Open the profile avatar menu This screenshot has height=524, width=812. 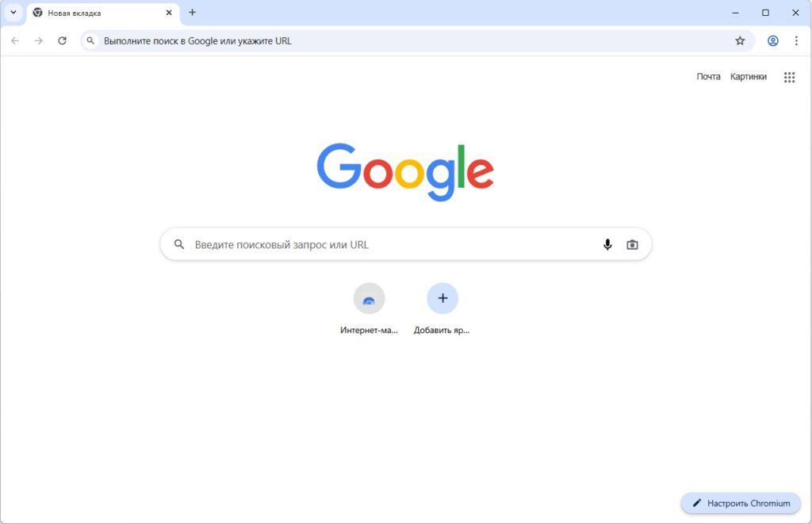[772, 41]
